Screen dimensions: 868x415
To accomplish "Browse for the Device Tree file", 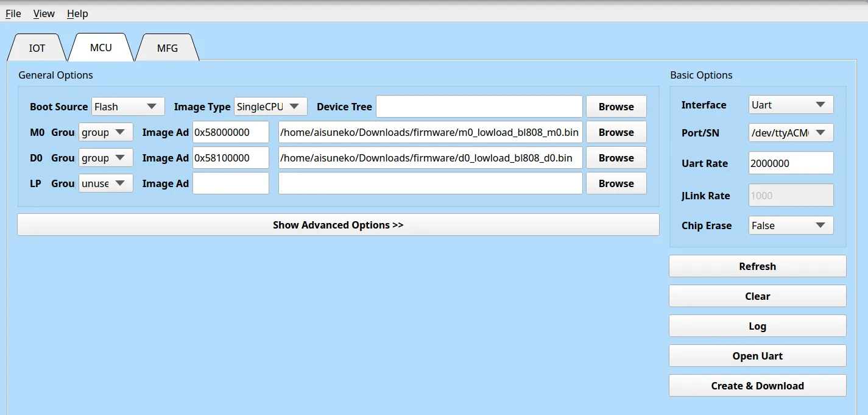I will pyautogui.click(x=616, y=107).
